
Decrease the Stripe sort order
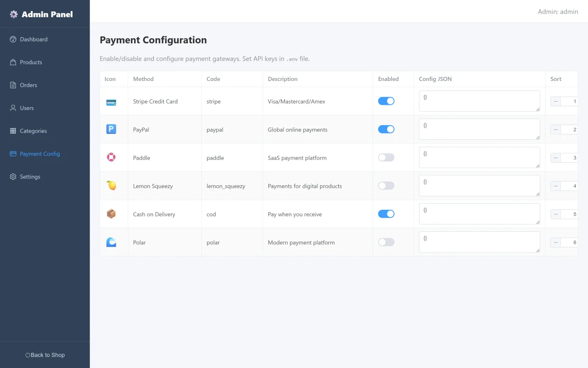[x=555, y=102]
